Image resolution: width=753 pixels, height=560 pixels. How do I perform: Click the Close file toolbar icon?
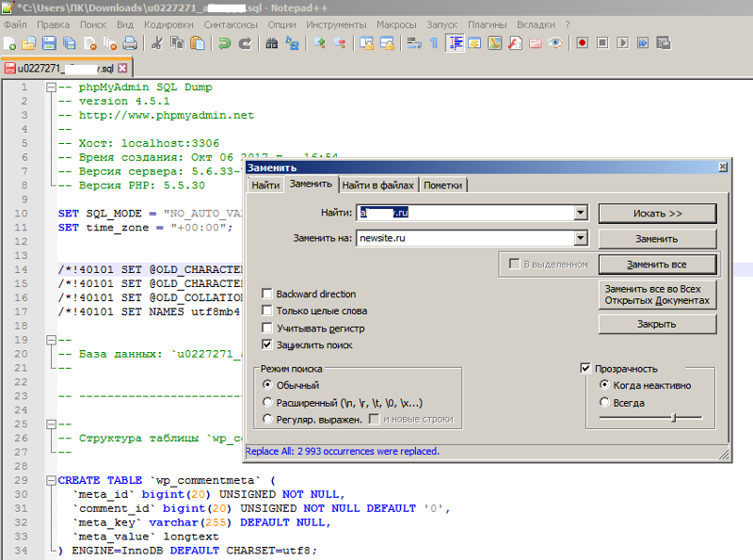point(89,43)
